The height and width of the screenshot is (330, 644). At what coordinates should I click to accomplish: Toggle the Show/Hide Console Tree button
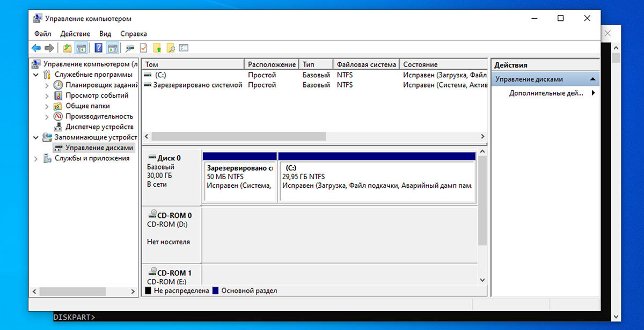pyautogui.click(x=81, y=48)
